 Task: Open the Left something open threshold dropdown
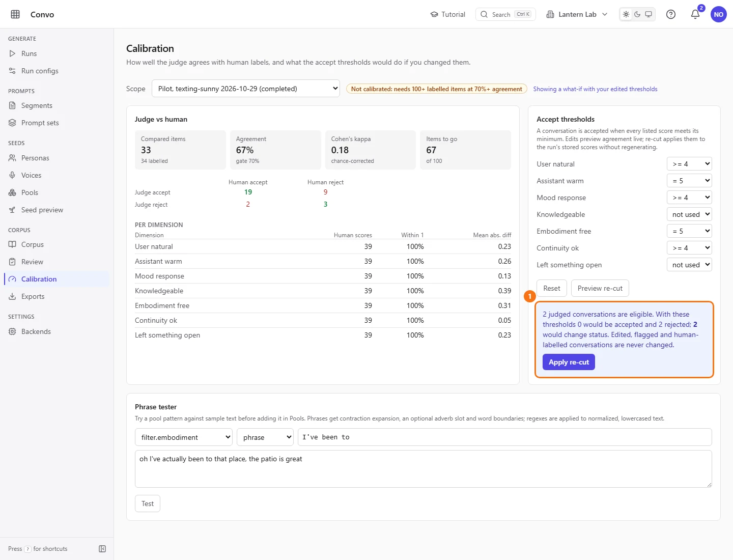(689, 265)
